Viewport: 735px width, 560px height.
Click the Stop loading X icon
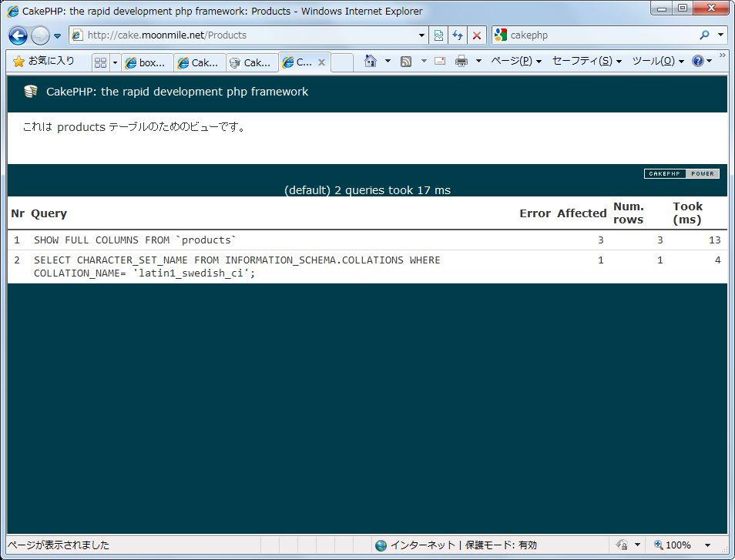pos(477,35)
